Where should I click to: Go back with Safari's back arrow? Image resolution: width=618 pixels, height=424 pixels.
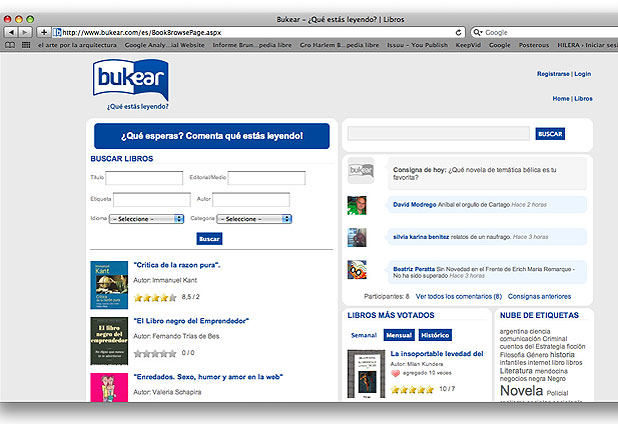click(11, 32)
